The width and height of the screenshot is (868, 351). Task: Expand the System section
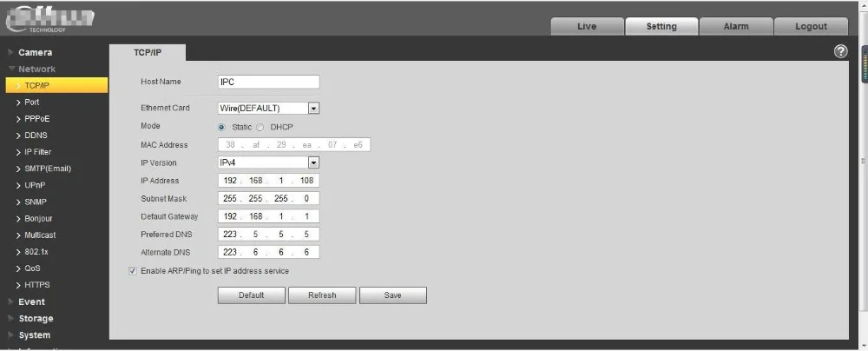point(35,334)
